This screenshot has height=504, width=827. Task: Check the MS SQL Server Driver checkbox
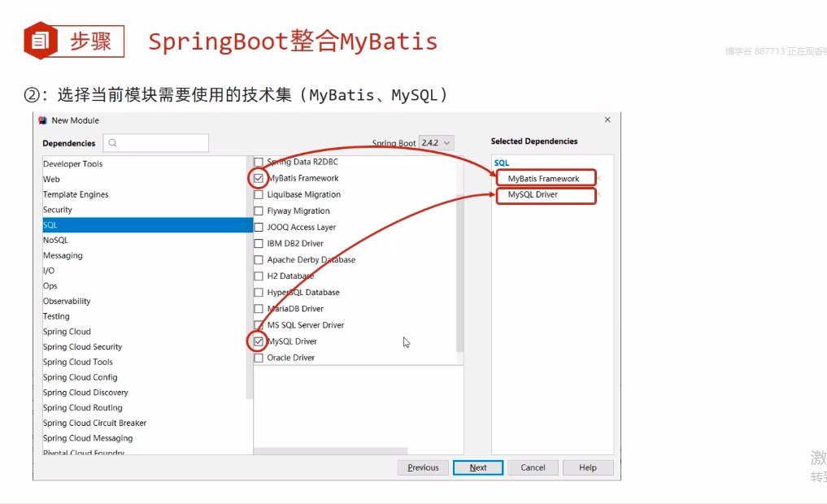(259, 325)
